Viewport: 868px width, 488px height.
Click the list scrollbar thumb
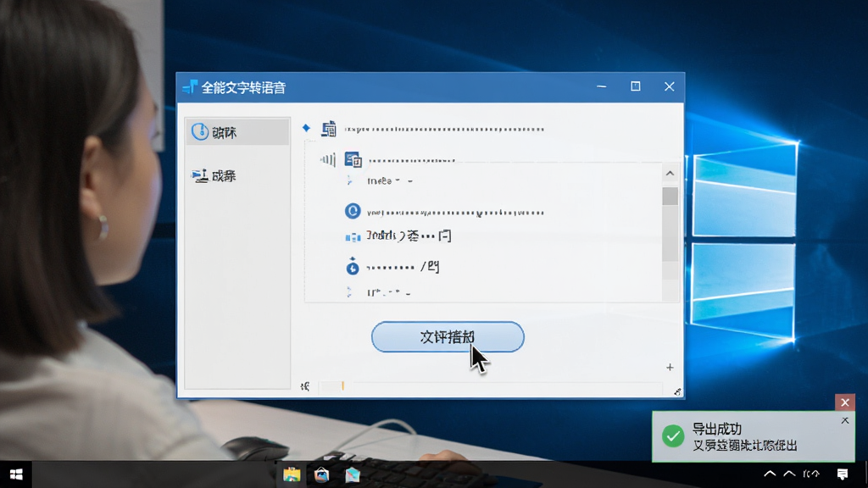(670, 196)
